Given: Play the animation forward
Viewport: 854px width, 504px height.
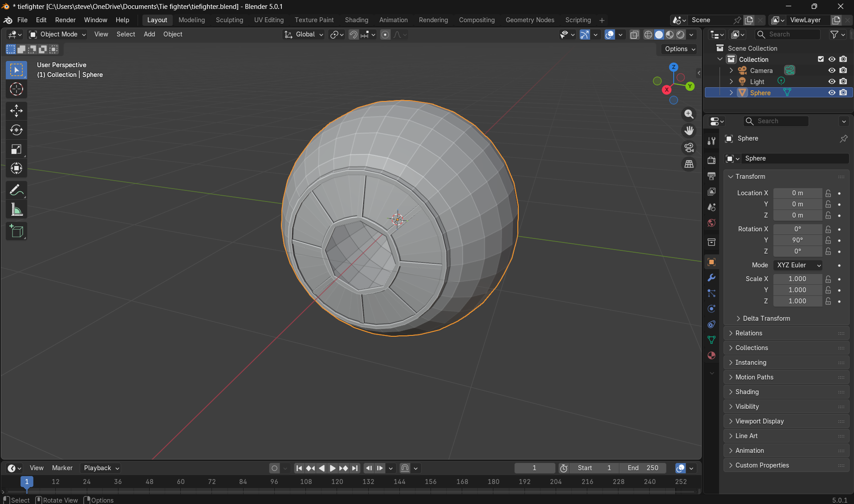Looking at the screenshot, I should coord(333,468).
